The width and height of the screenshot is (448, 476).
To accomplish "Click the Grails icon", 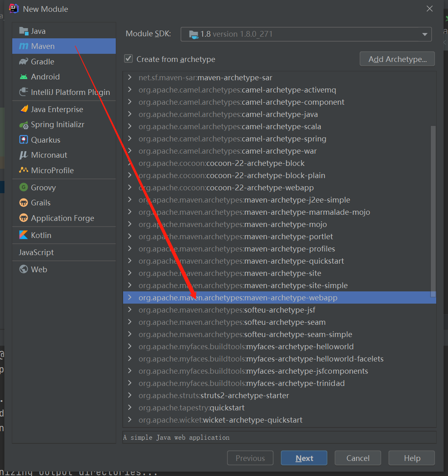I will (23, 203).
